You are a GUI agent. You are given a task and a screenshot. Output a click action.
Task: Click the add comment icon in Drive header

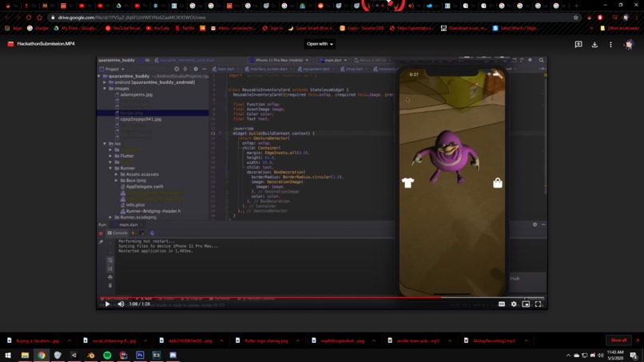click(x=578, y=44)
